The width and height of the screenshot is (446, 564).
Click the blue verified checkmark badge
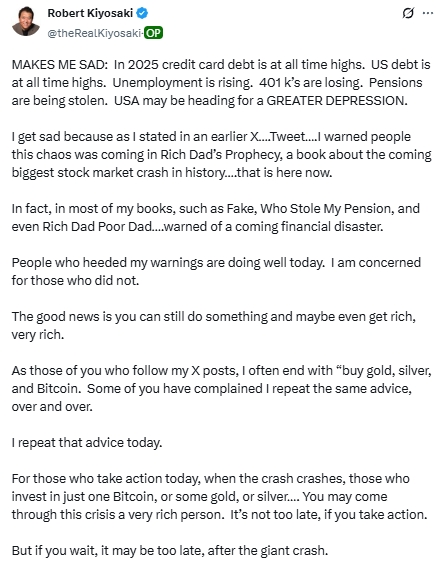tap(142, 13)
